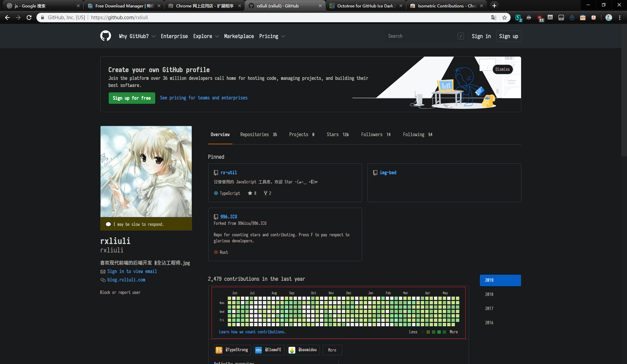Click the speech bubble status icon
Image resolution: width=627 pixels, height=364 pixels.
click(108, 224)
